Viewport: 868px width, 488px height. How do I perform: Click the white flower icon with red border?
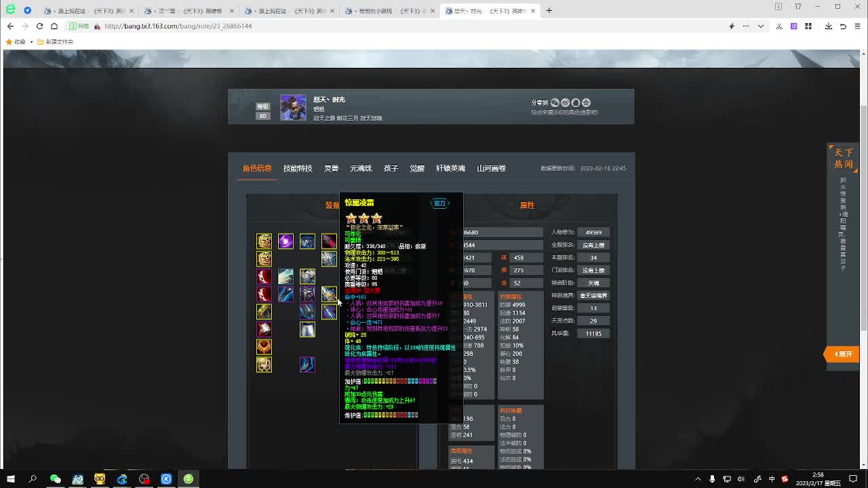pyautogui.click(x=264, y=329)
